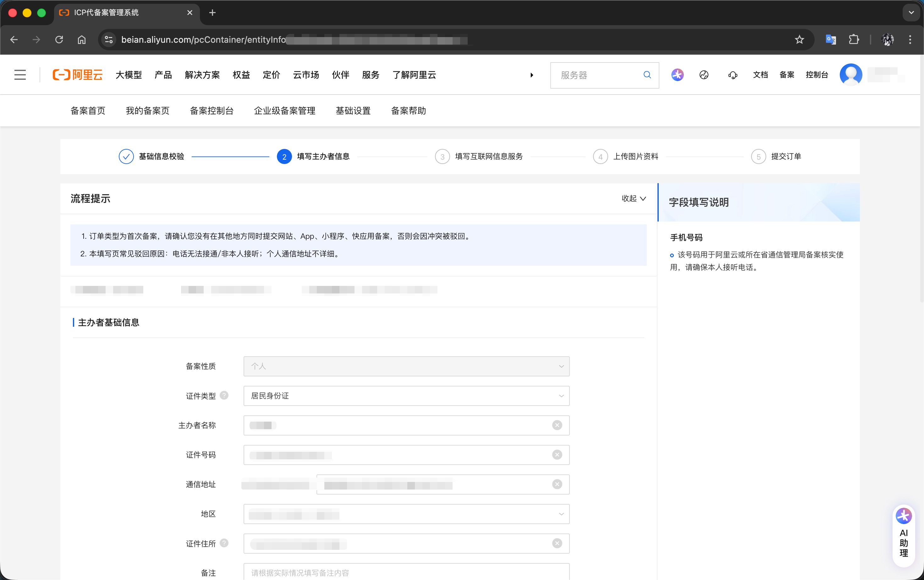Click the user avatar icon
Viewport: 924px width, 580px height.
coord(851,74)
